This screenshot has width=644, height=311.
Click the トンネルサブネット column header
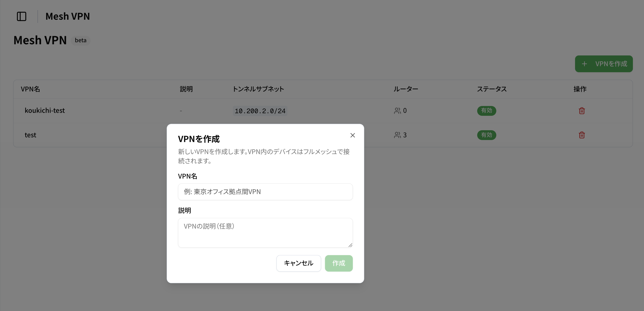tap(258, 89)
